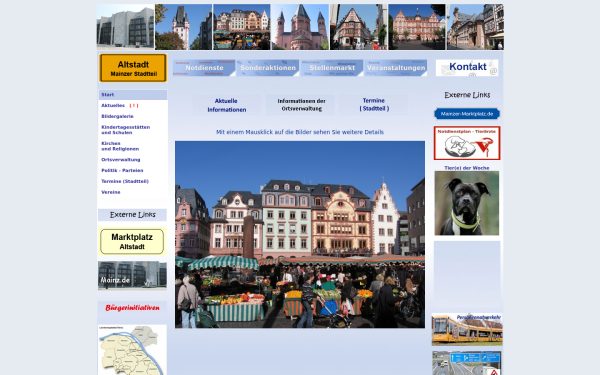Viewport: 600px width, 375px height.
Task: Open Kindertagesstätten und Schulen link
Action: coord(126,130)
